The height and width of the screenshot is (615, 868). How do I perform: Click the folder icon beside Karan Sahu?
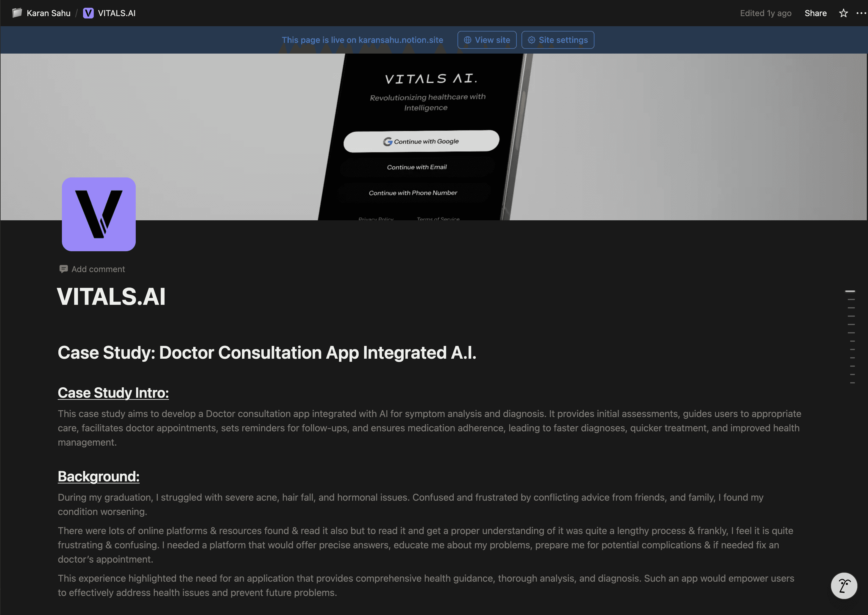coord(17,13)
